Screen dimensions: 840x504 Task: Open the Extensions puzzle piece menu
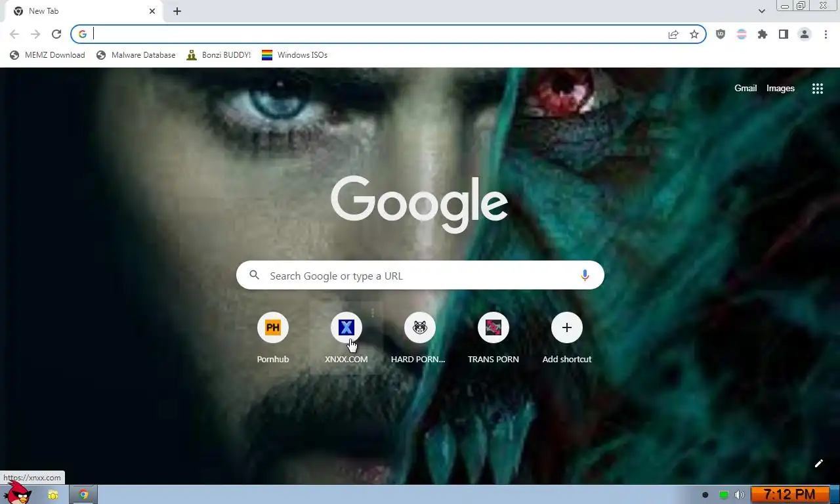[x=763, y=34]
